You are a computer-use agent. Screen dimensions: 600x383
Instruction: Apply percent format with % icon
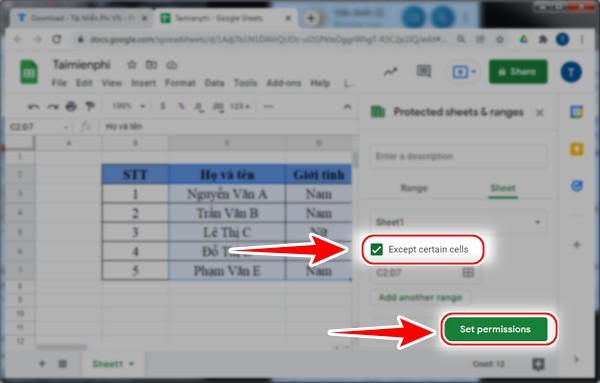pos(181,106)
